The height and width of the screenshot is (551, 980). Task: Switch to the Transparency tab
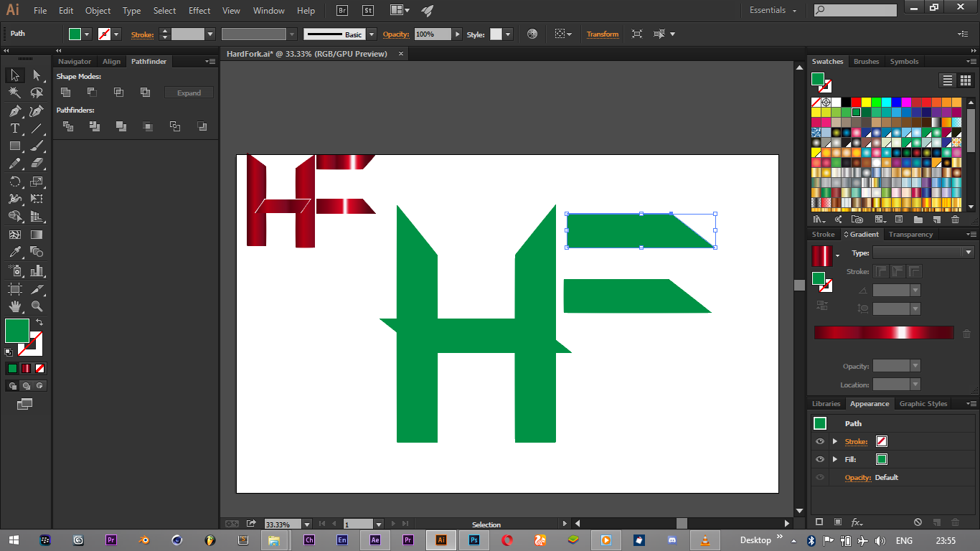tap(910, 235)
